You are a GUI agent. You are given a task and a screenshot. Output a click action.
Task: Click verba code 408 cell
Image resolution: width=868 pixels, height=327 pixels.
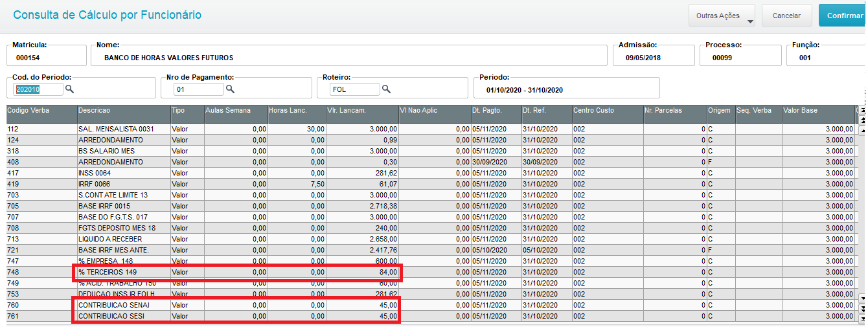41,162
